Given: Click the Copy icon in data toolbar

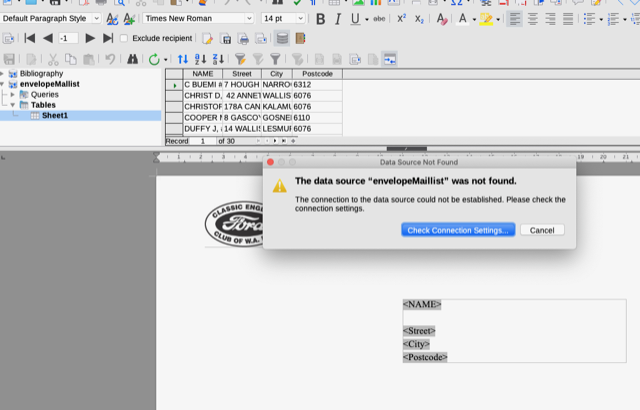Looking at the screenshot, I should click(71, 60).
